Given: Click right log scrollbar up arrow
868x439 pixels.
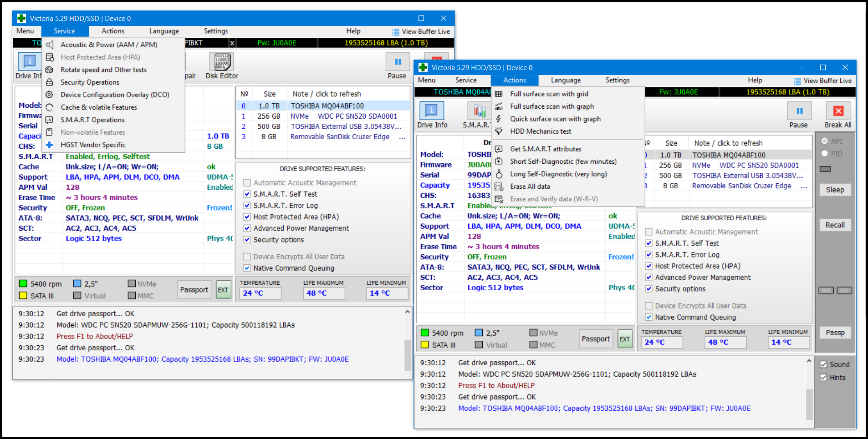Looking at the screenshot, I should [809, 361].
